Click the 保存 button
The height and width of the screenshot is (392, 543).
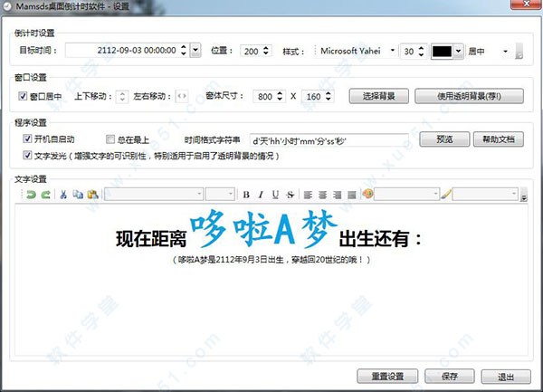click(450, 376)
